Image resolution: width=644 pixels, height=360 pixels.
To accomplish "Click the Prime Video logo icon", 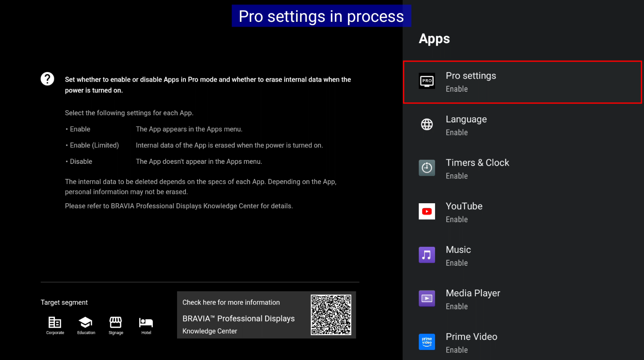I will point(427,342).
